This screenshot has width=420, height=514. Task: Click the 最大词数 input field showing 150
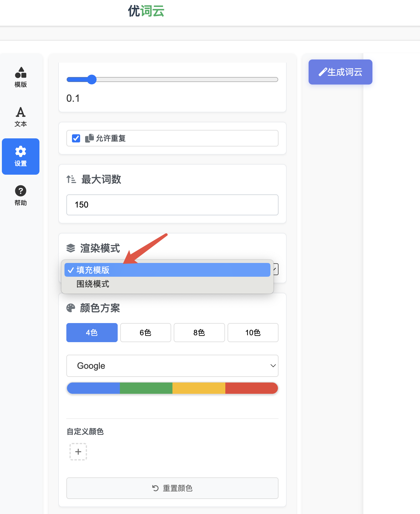172,205
